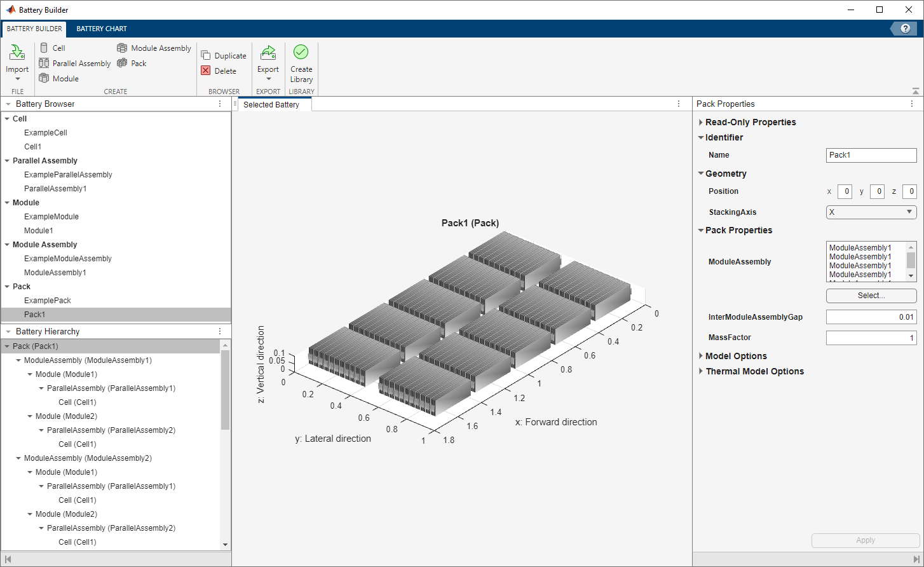
Task: Create a new Module
Action: (x=59, y=79)
